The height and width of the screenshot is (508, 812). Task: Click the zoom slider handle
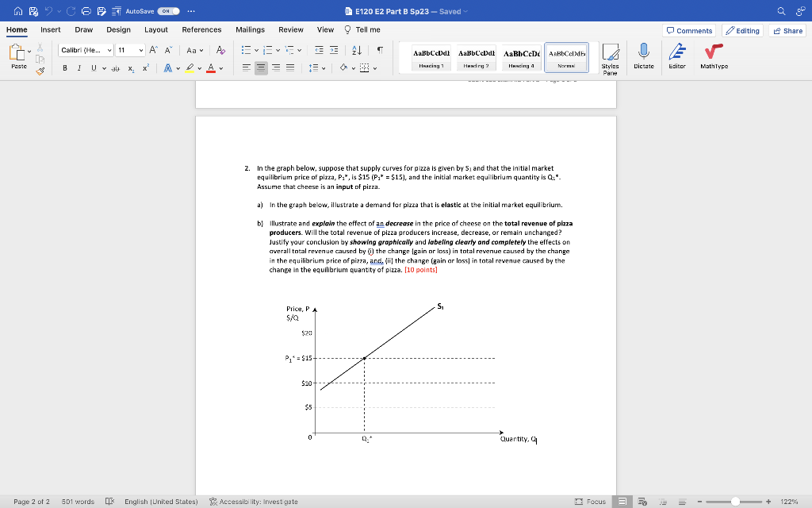pos(735,502)
